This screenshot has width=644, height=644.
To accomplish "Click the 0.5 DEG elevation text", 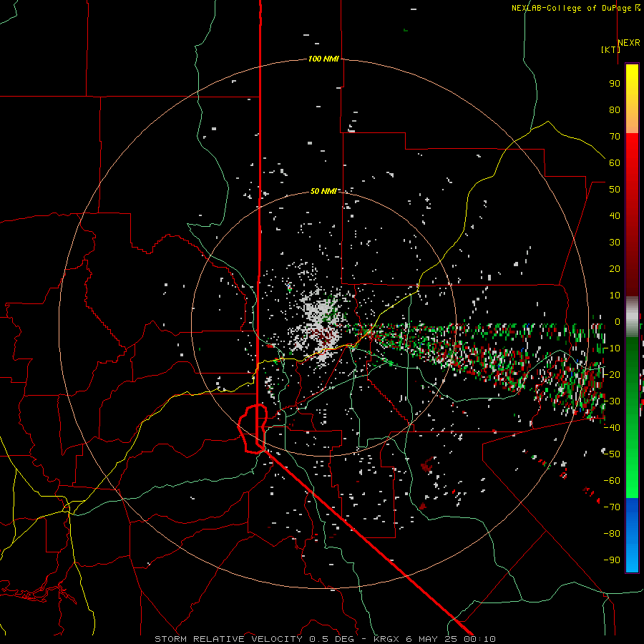I will [332, 639].
